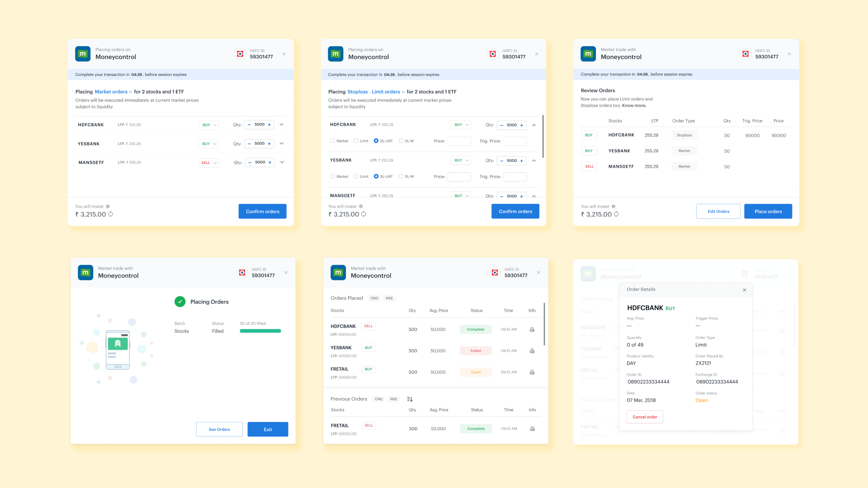Decrease MAN50ETF quantity in Market orders panel
Screen dimensions: 868x488
[x=250, y=163]
